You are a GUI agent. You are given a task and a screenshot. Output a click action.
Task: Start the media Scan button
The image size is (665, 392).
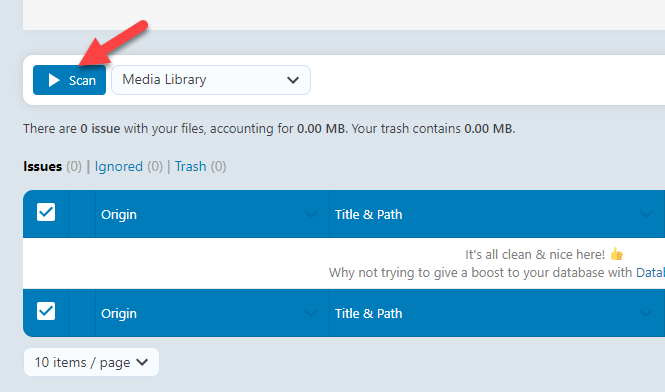[70, 80]
